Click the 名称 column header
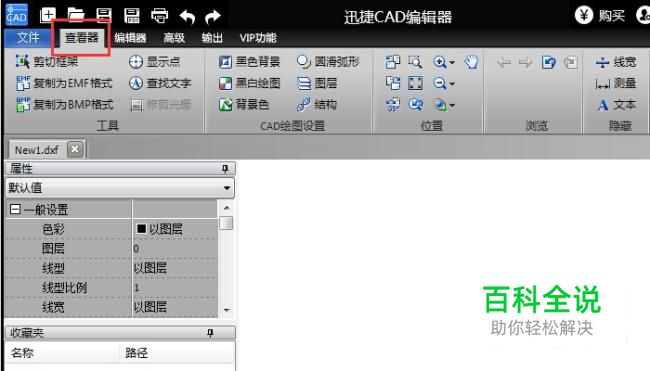This screenshot has width=650, height=371. point(63,353)
